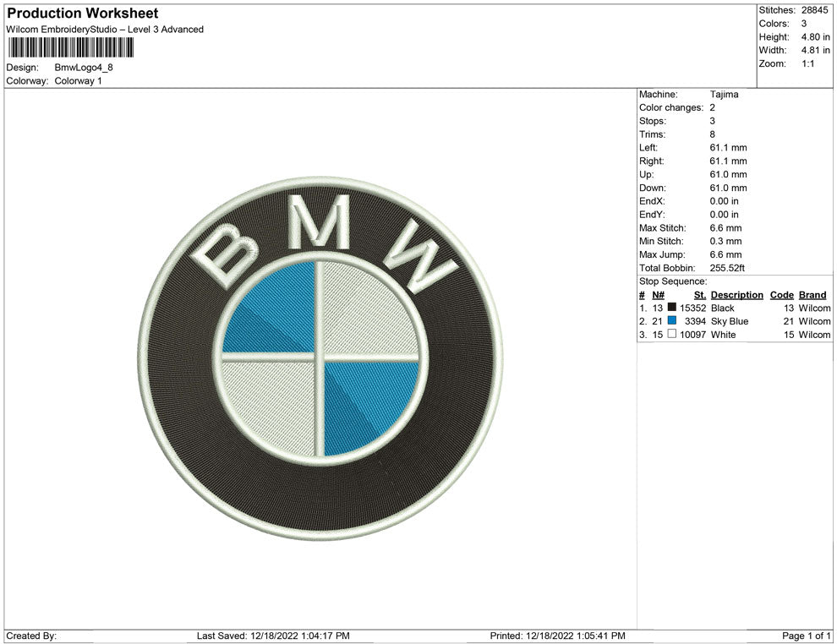Screen dimensions: 837x644
Task: Click the 'Brand' column header
Action: click(x=812, y=295)
